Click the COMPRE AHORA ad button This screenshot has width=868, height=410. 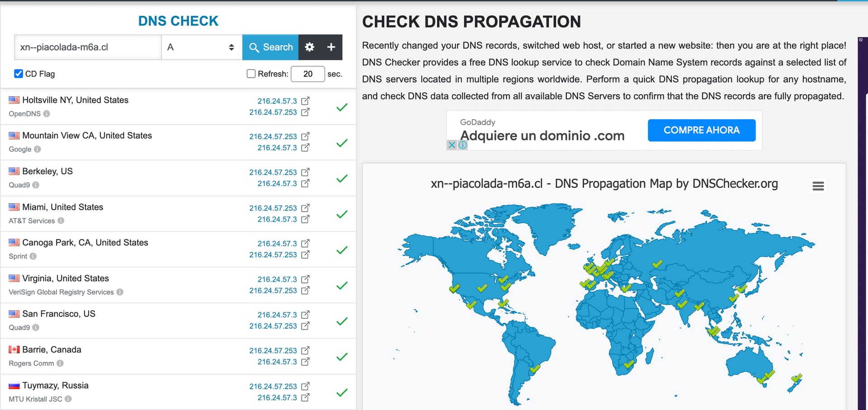click(x=702, y=130)
